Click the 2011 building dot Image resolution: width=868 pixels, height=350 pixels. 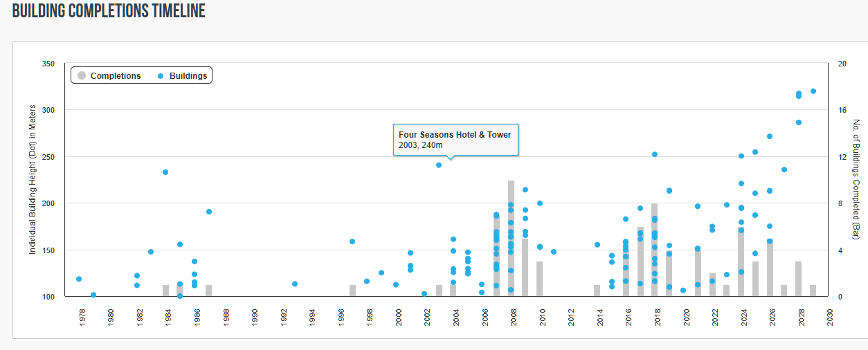point(554,252)
